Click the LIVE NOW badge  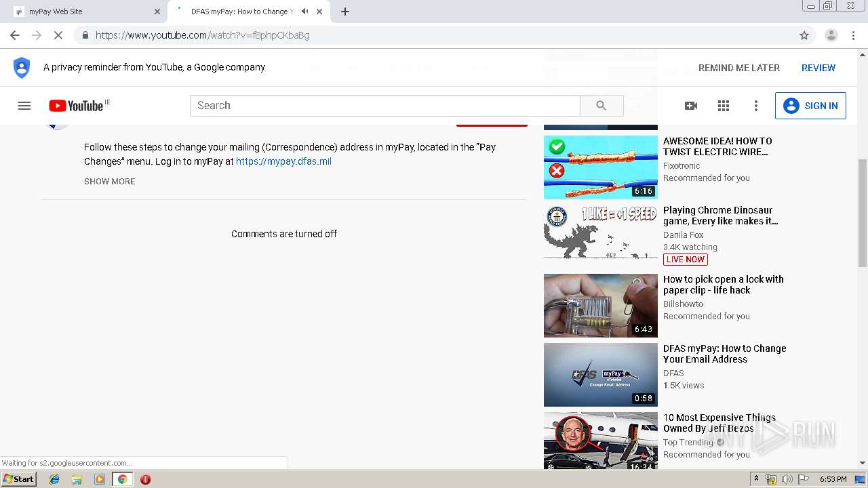tap(685, 260)
